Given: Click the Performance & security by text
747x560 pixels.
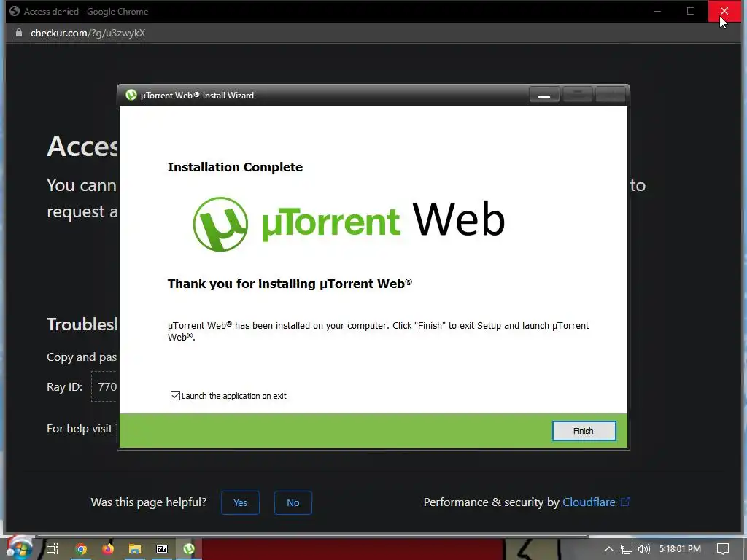Looking at the screenshot, I should (491, 502).
